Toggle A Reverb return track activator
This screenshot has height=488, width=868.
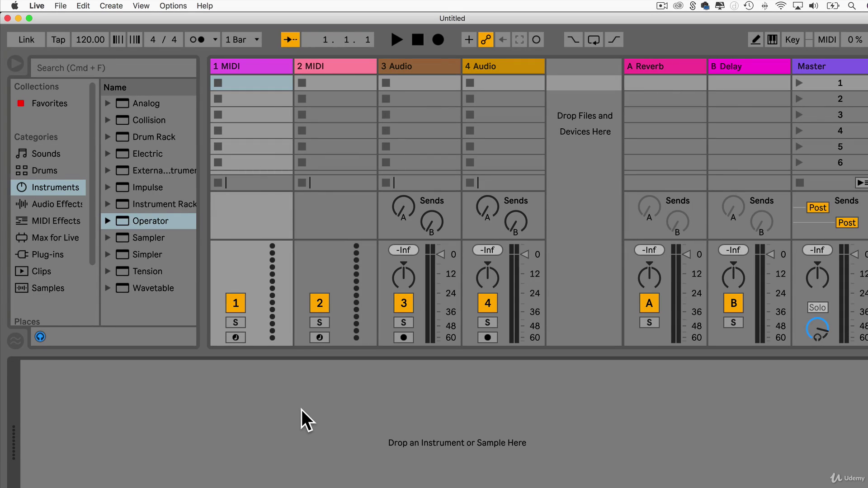tap(649, 303)
